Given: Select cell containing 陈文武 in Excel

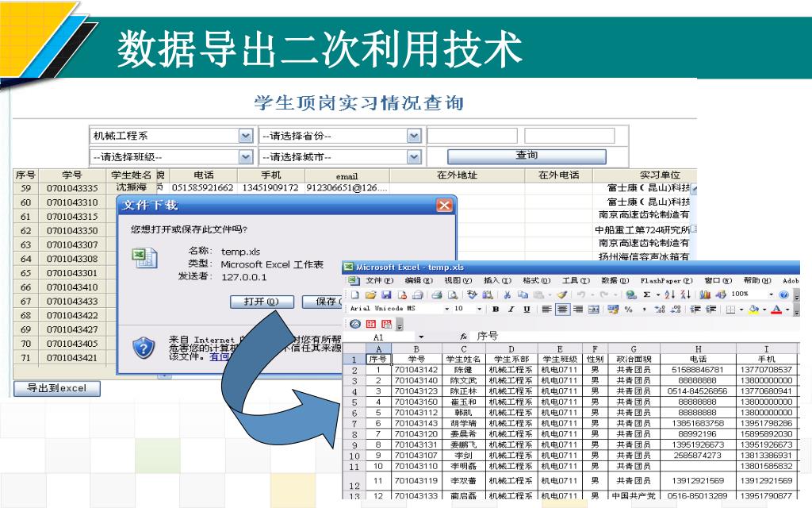Looking at the screenshot, I should (x=463, y=380).
